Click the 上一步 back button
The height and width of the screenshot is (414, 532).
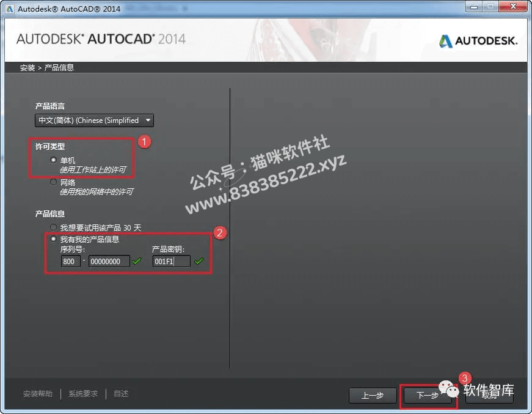tap(372, 395)
